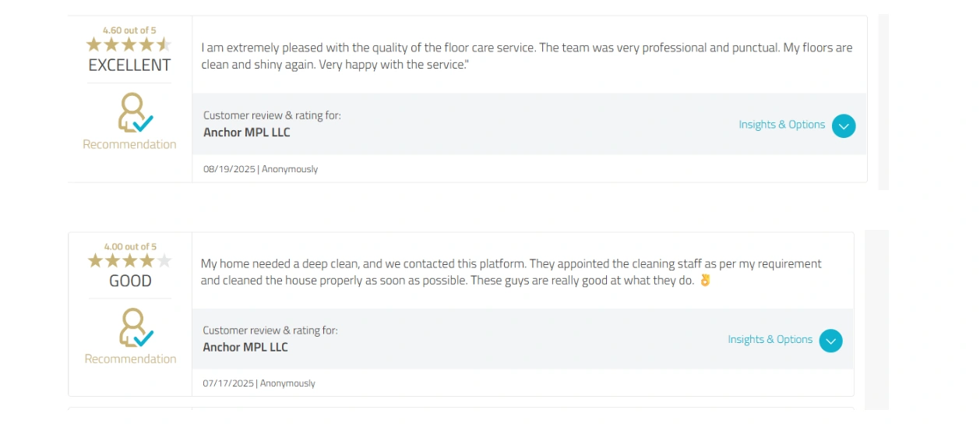
Task: Select the Recommendation label under GOOD rating
Action: [x=130, y=359]
